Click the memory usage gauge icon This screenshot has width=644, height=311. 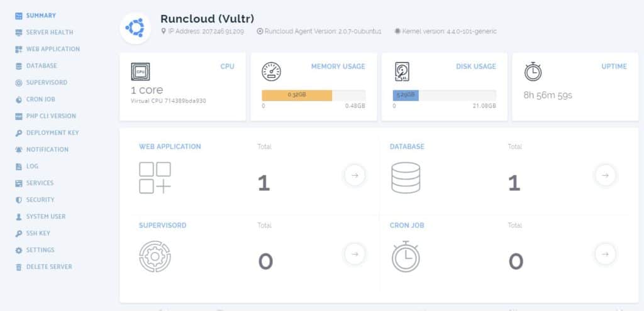tap(271, 72)
